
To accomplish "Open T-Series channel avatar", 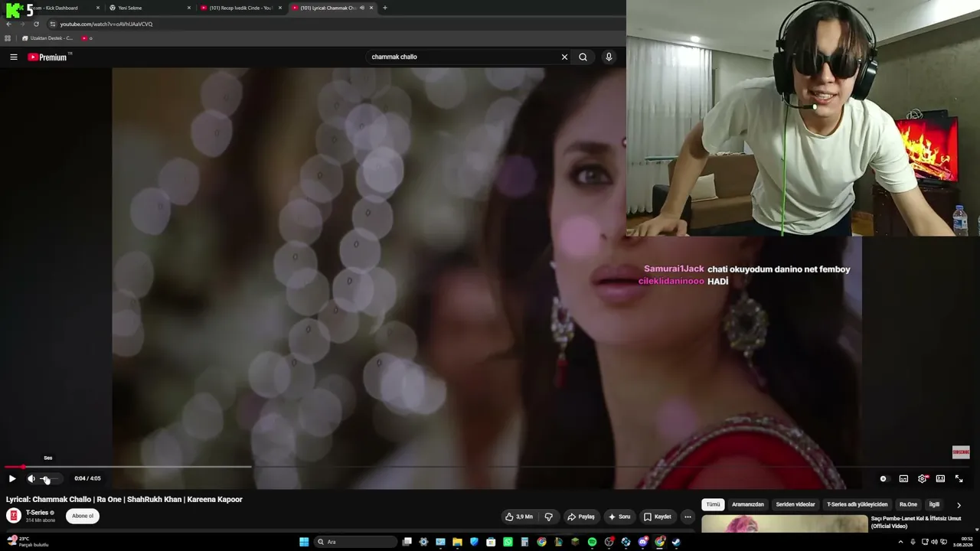I will click(14, 516).
